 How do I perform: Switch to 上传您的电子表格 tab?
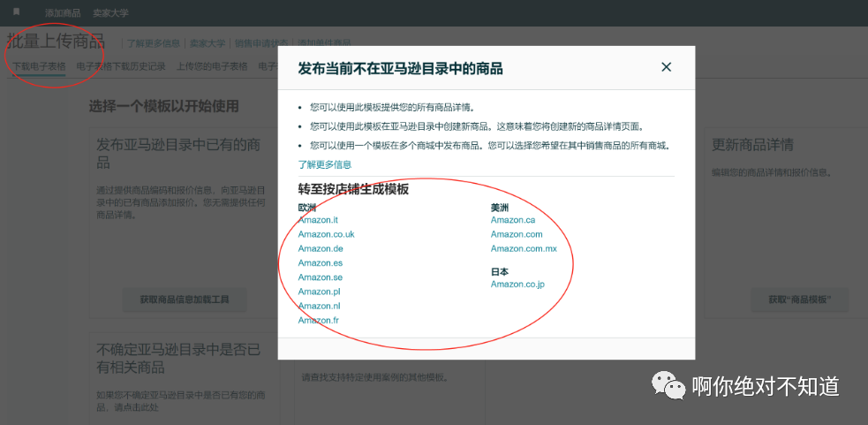(x=211, y=66)
